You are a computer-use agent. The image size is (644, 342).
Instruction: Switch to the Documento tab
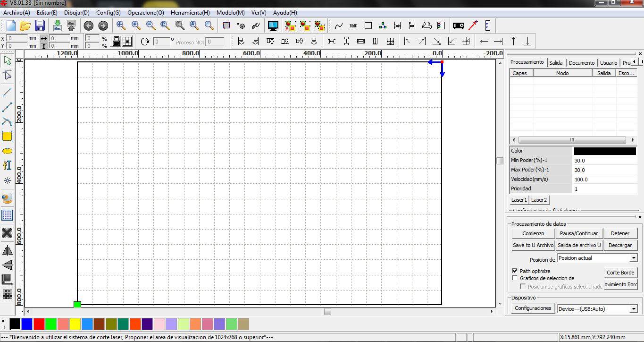point(582,62)
